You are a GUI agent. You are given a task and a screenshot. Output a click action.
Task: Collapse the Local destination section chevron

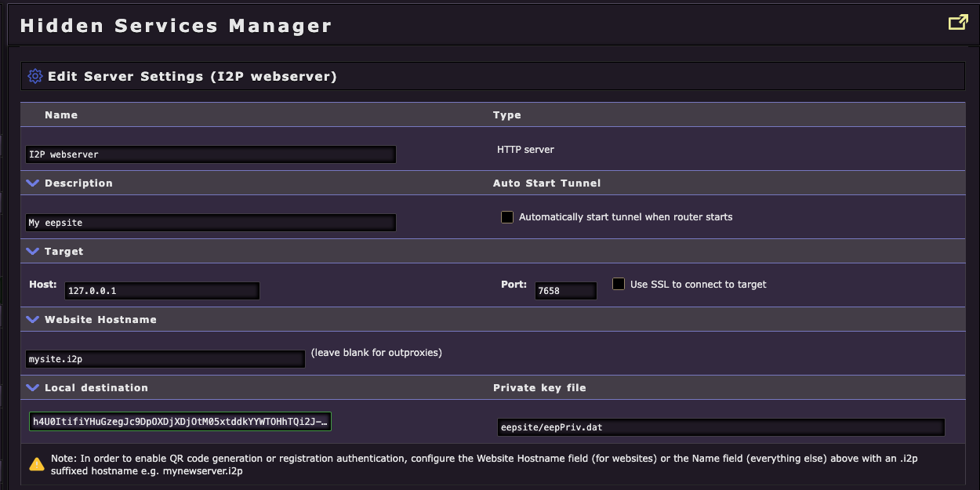(x=31, y=387)
